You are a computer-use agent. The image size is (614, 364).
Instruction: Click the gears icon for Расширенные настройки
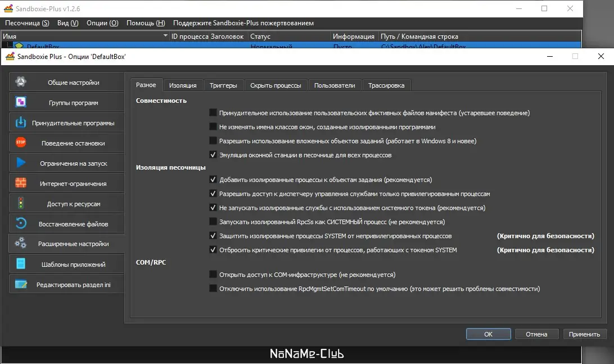click(21, 243)
